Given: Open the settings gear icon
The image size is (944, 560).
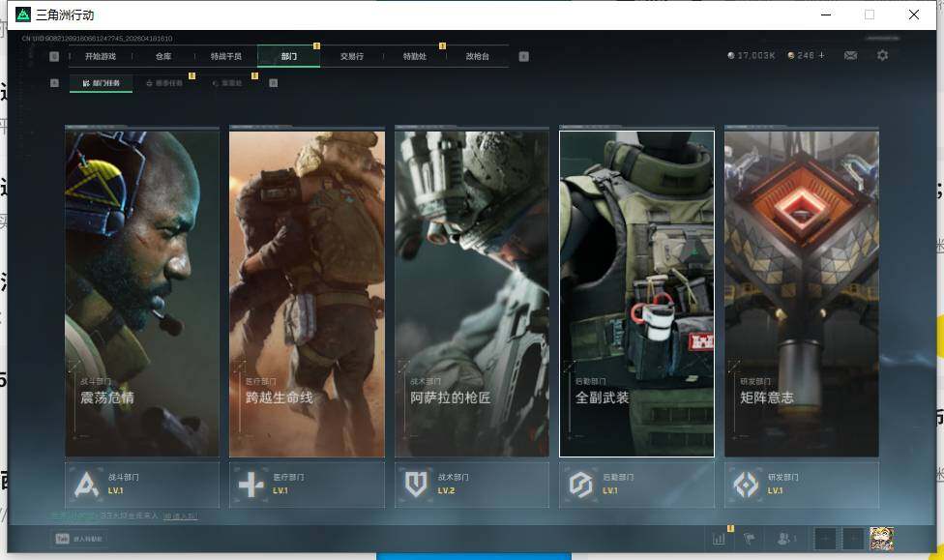Looking at the screenshot, I should point(882,55).
